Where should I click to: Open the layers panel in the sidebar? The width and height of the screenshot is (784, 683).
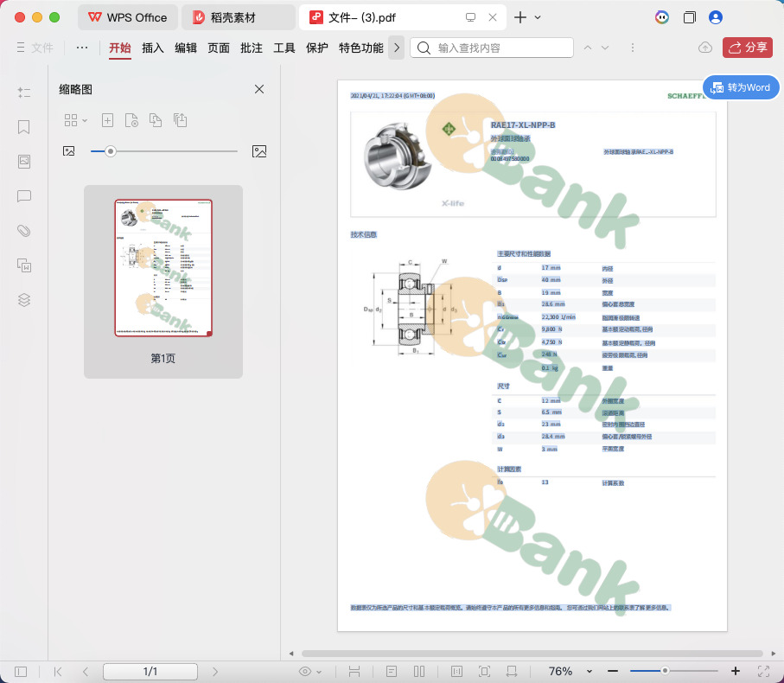pyautogui.click(x=24, y=299)
